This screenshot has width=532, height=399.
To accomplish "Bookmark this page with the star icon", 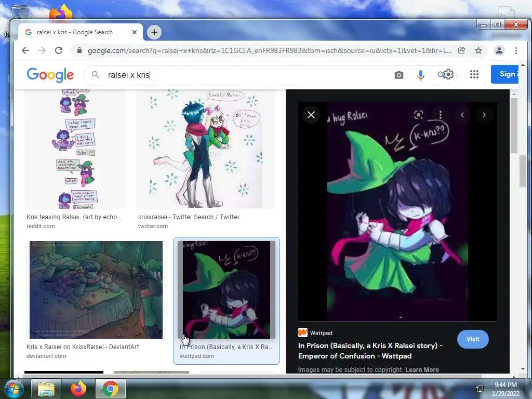I will (478, 50).
